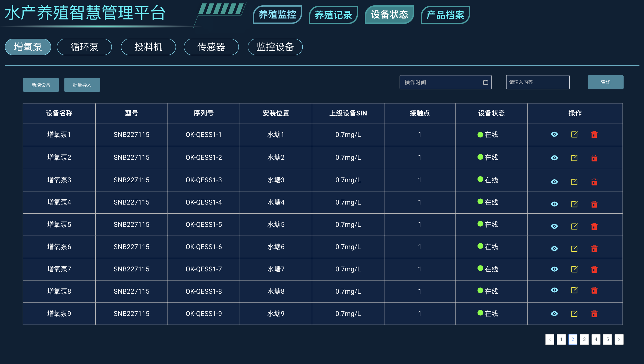Viewport: 644px width, 364px height.
Task: Click the eye icon for 增氧泵4
Action: click(x=554, y=204)
